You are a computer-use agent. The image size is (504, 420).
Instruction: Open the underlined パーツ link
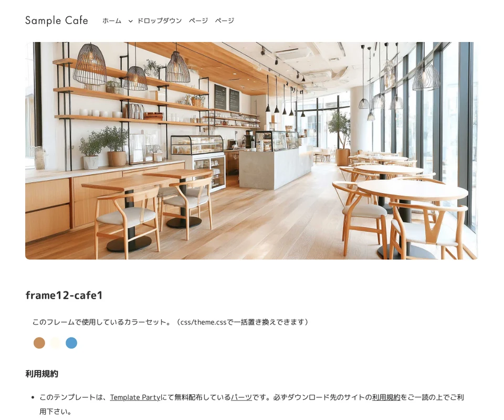coord(241,397)
